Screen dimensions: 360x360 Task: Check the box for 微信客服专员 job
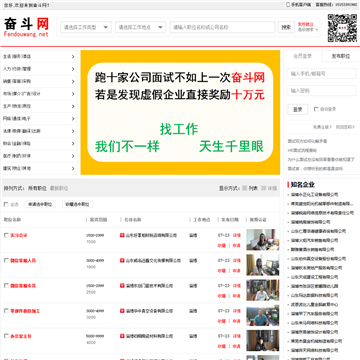[6, 286]
